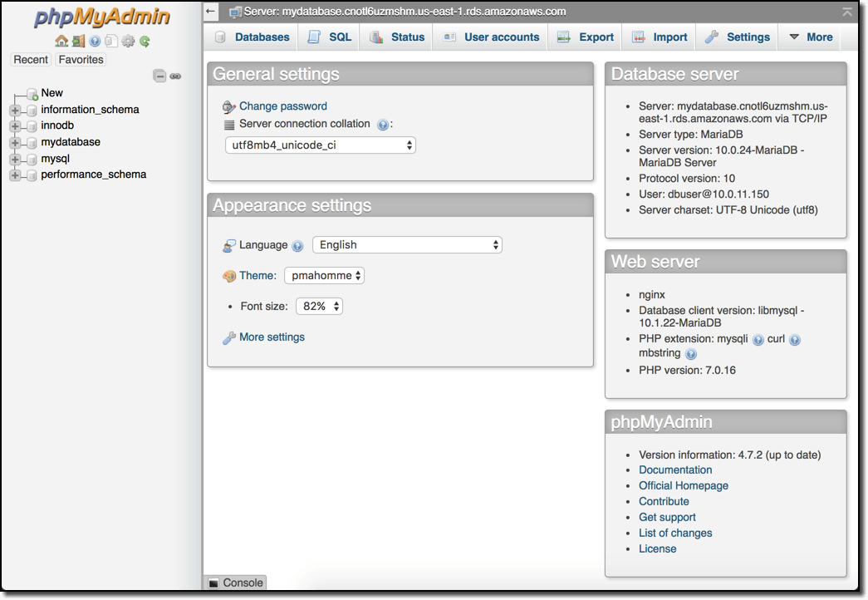Open the Import tab
The image size is (868, 600).
[659, 37]
